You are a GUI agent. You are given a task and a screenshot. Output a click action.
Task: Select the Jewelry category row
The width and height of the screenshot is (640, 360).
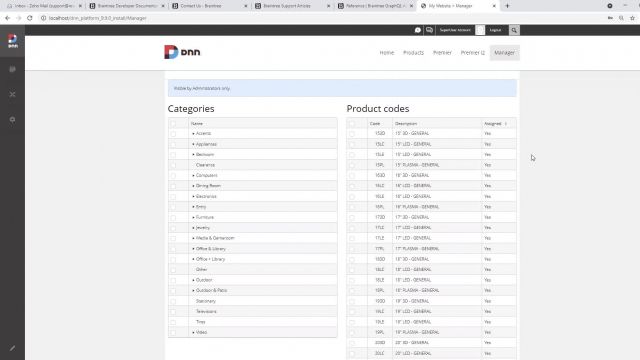pos(253,227)
